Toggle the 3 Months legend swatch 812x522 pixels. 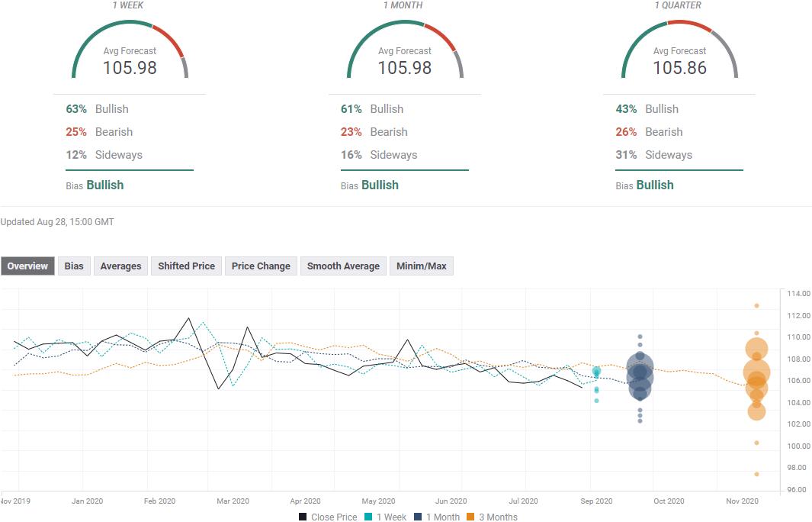coord(470,517)
